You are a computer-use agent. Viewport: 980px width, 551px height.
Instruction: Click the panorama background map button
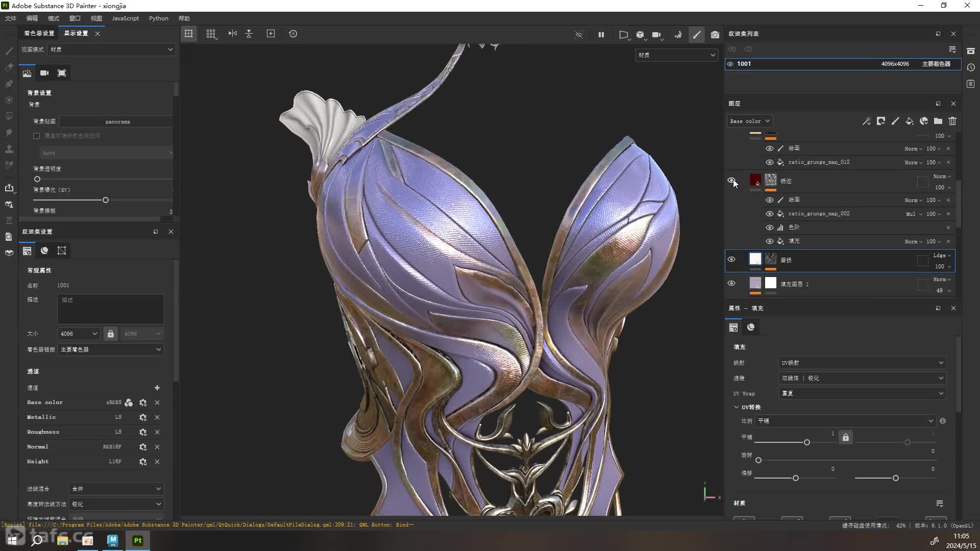tap(116, 122)
